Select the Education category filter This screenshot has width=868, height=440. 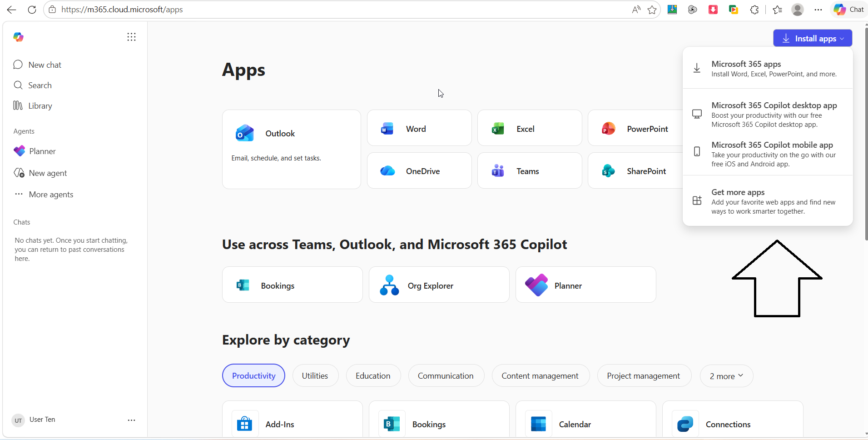coord(373,375)
